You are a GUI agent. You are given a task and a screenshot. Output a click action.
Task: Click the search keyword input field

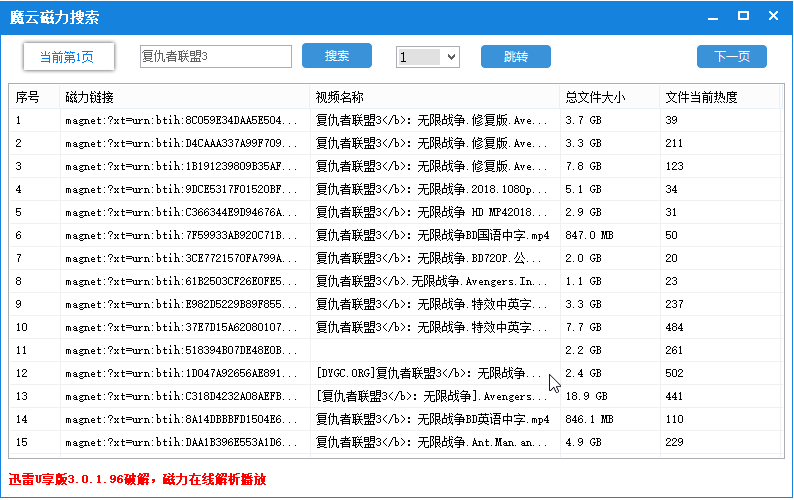coord(215,57)
